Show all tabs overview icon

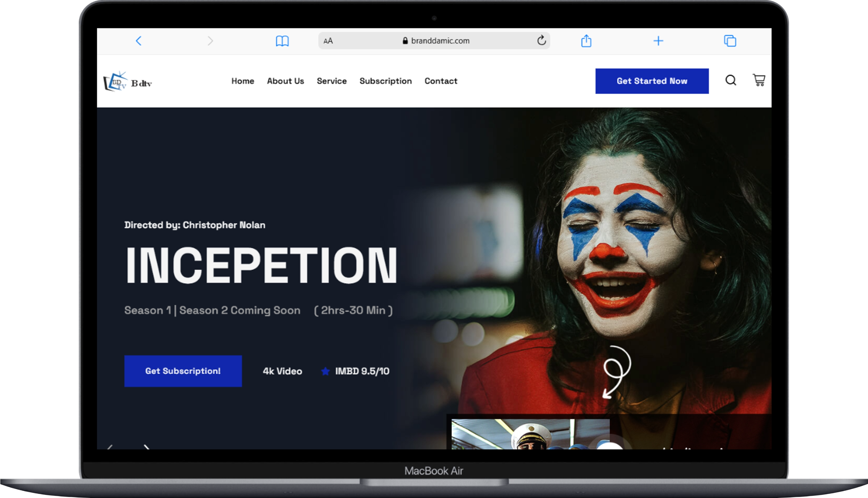pos(730,41)
